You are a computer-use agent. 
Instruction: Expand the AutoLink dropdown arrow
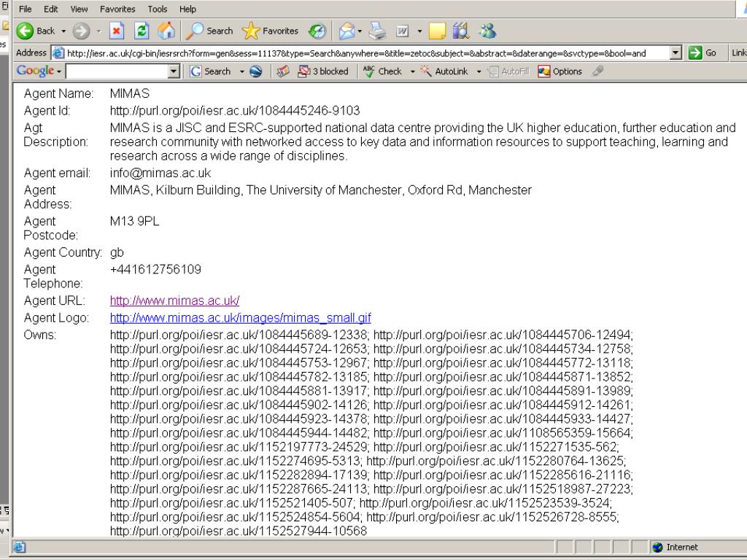click(479, 71)
